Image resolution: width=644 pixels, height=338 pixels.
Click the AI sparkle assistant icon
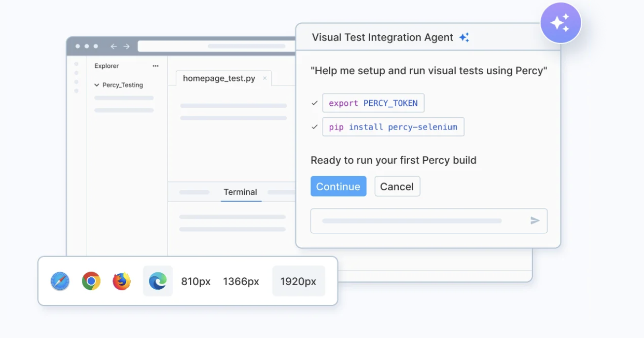point(561,23)
